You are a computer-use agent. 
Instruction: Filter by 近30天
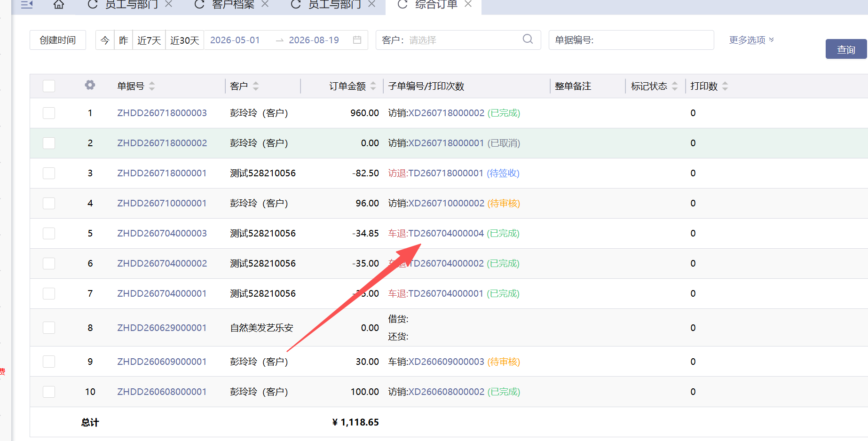[185, 40]
